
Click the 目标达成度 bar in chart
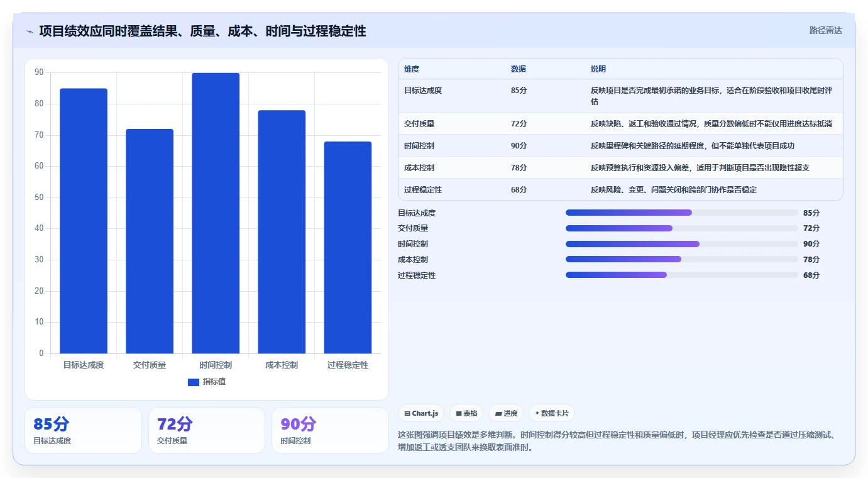pyautogui.click(x=84, y=221)
